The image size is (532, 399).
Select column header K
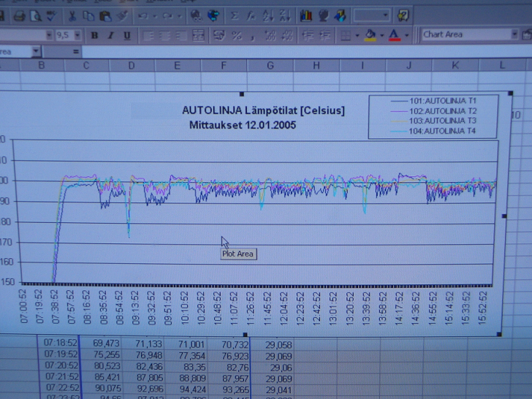pyautogui.click(x=455, y=65)
